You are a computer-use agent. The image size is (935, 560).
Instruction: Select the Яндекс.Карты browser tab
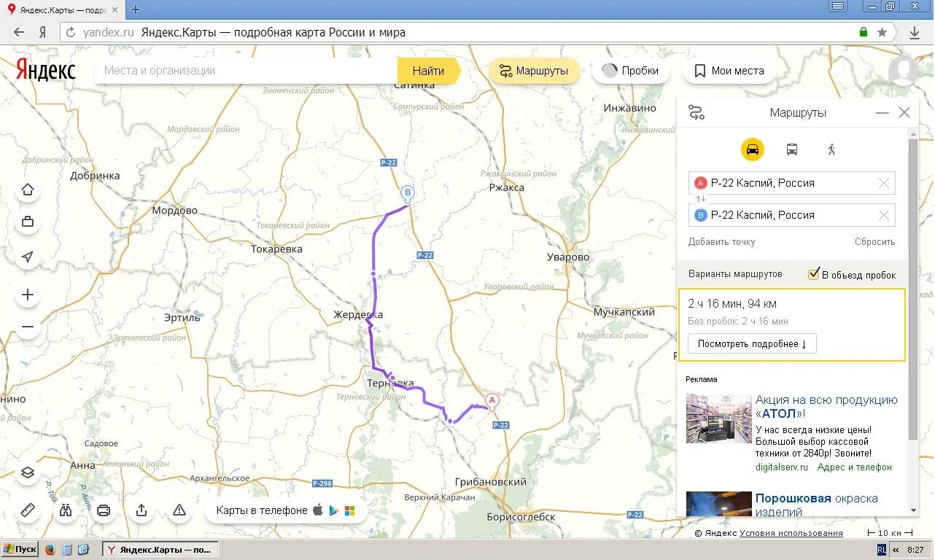click(x=63, y=10)
